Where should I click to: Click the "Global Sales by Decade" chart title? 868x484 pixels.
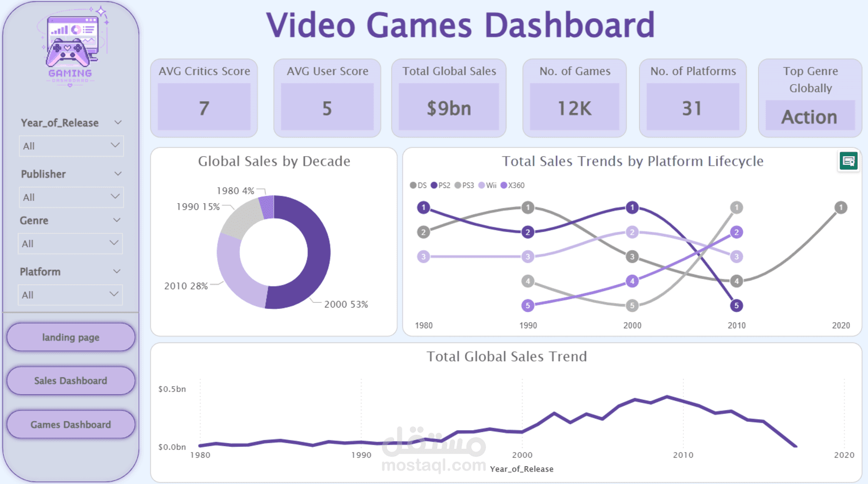(x=274, y=161)
